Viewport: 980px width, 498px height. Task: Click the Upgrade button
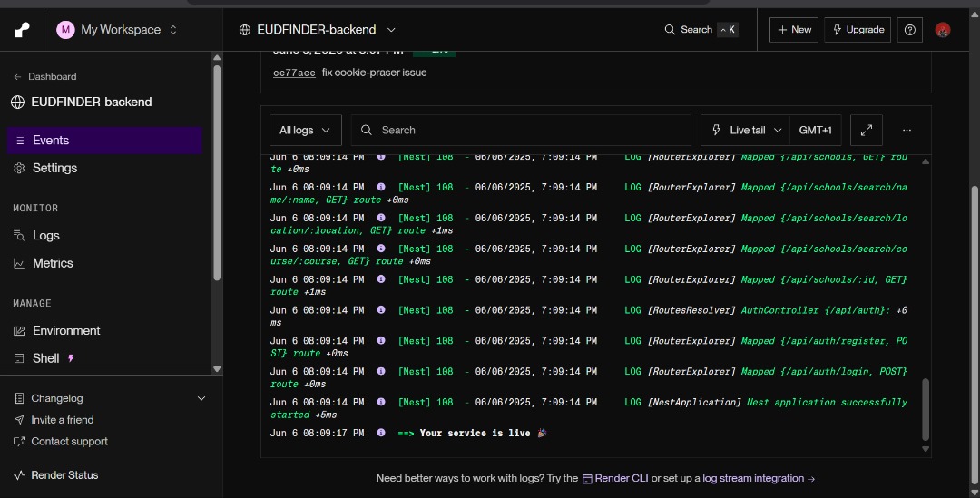[x=857, y=29]
